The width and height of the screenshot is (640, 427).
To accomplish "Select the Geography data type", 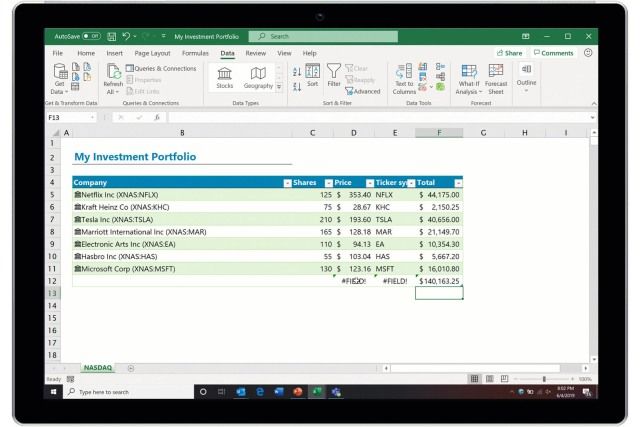I will (257, 77).
